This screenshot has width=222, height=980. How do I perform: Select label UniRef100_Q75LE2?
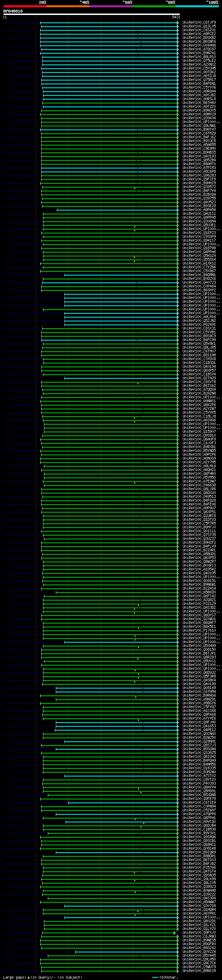pos(199,60)
